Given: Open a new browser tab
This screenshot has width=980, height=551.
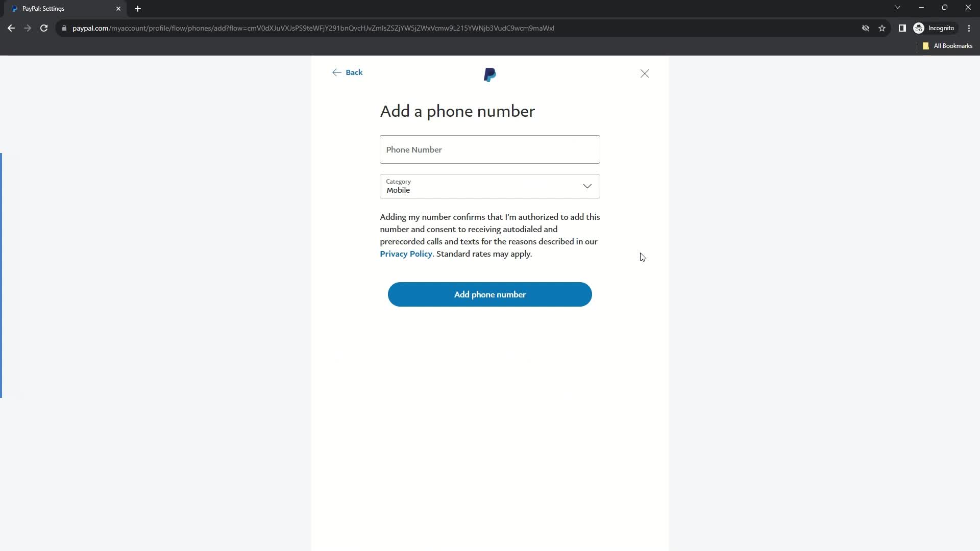Looking at the screenshot, I should point(137,9).
